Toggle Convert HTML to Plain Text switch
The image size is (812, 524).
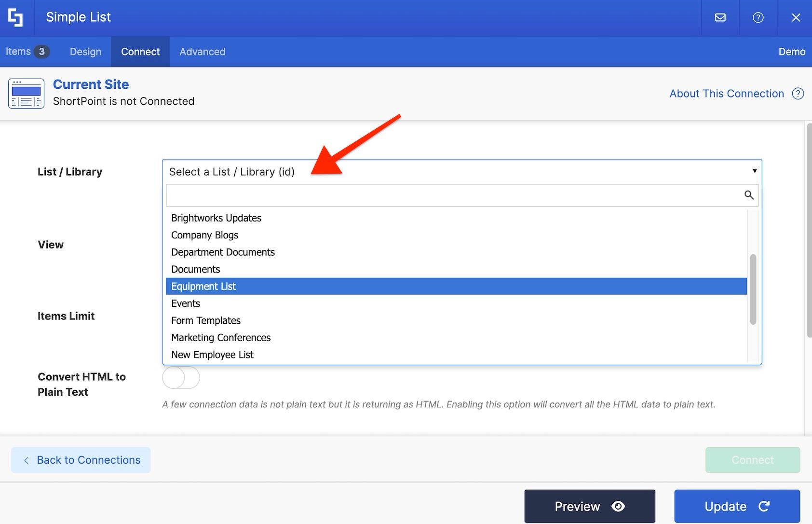[x=181, y=377]
